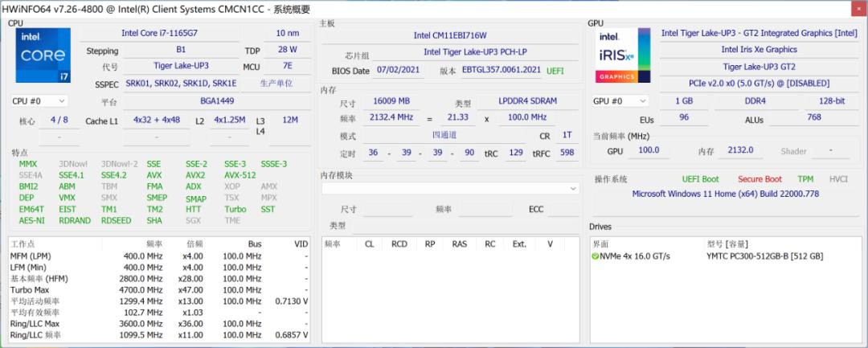Click the MFM (LPM) row

click(x=159, y=256)
